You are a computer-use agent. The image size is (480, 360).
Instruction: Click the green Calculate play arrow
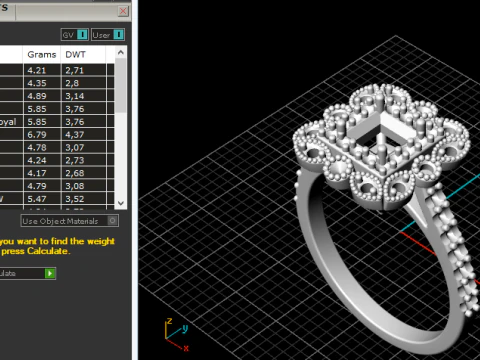50,273
